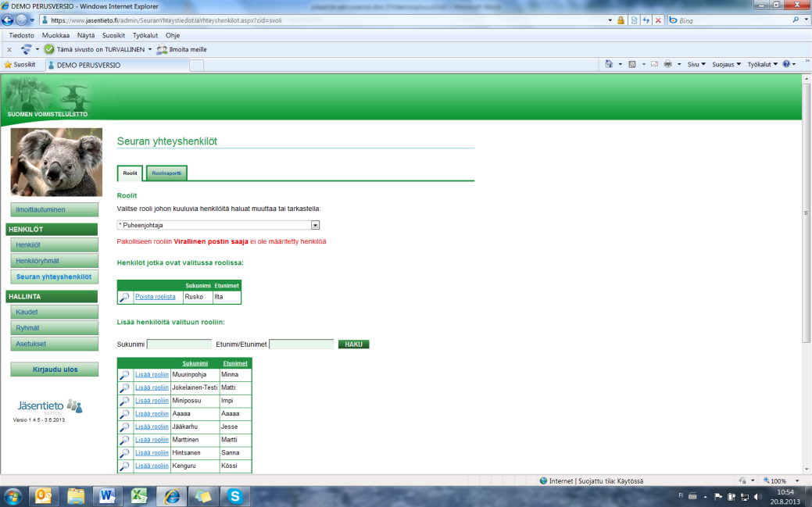Click the magnifier icon beside Marttinen
The height and width of the screenshot is (507, 812).
tap(124, 440)
